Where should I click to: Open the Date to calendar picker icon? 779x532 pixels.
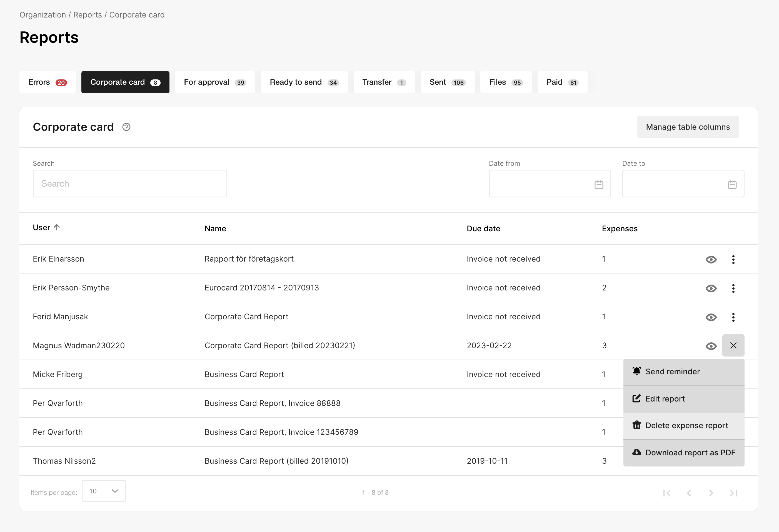(x=732, y=185)
